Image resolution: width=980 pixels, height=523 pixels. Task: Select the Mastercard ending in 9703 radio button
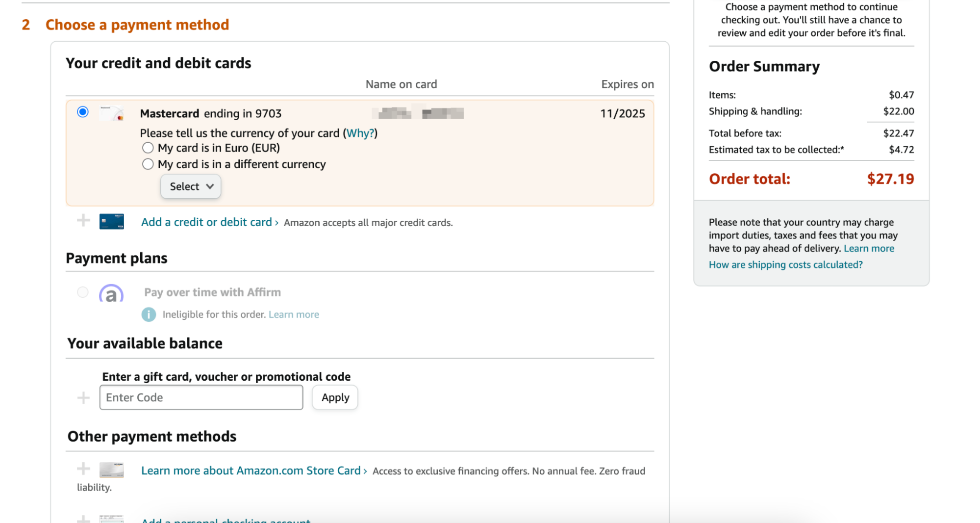click(83, 112)
